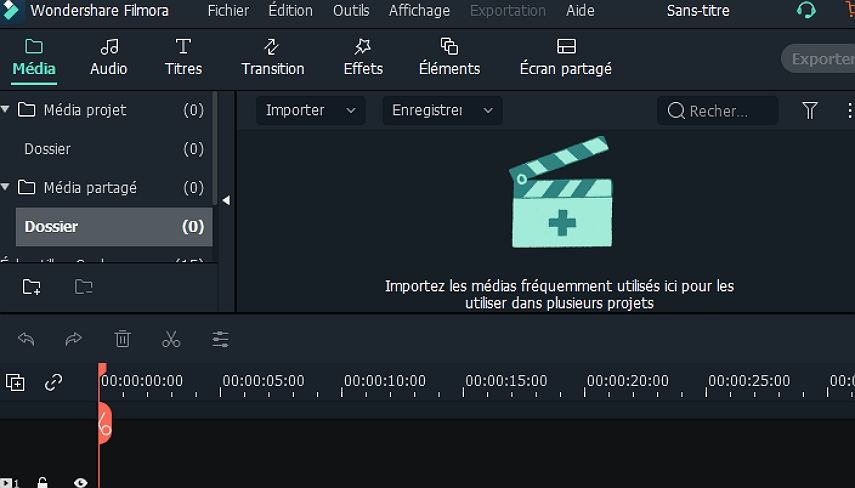Click the undo arrow icon
This screenshot has width=855, height=488.
pos(26,339)
